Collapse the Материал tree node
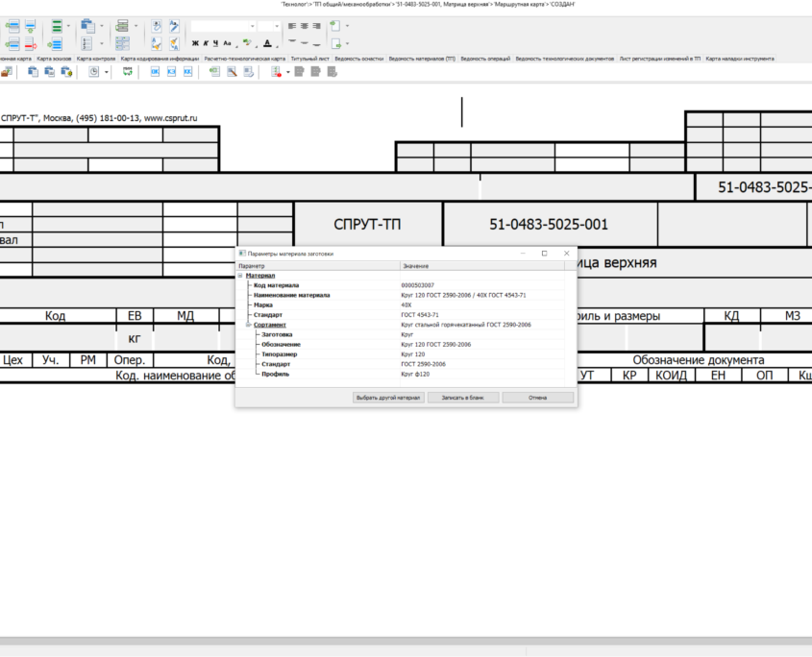This screenshot has width=812, height=657. point(239,276)
